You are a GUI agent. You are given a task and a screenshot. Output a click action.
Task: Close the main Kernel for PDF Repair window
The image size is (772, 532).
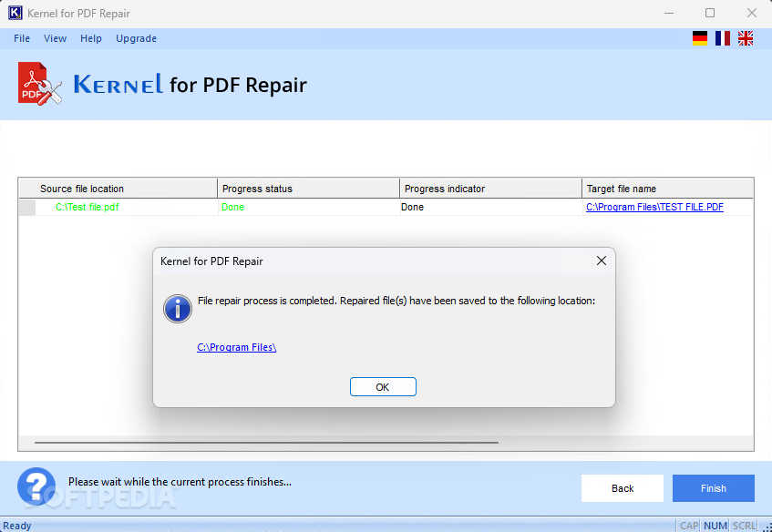(751, 14)
